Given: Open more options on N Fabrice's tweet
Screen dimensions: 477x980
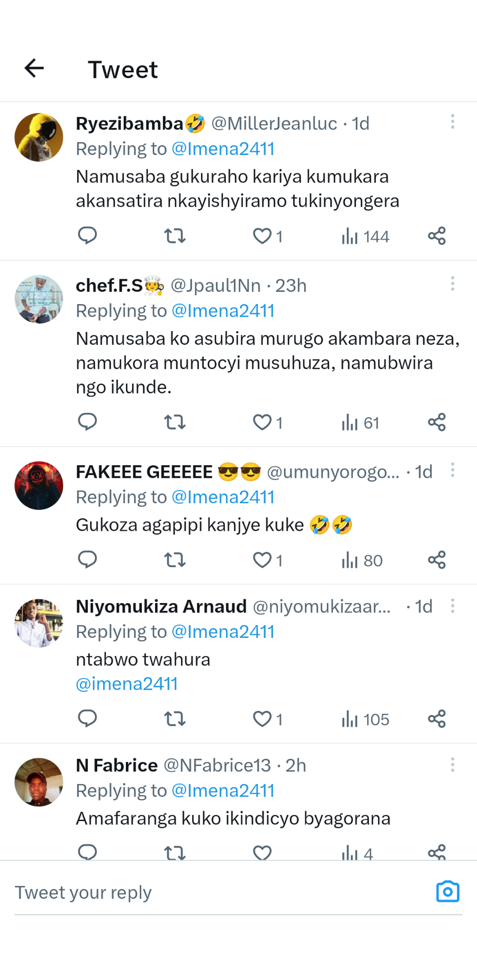Looking at the screenshot, I should tap(452, 765).
